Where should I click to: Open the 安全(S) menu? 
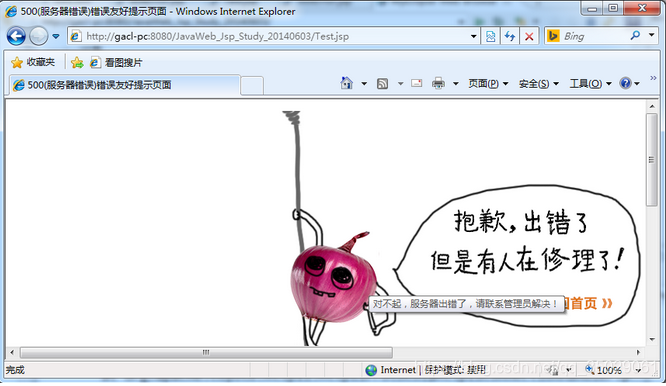pos(539,84)
